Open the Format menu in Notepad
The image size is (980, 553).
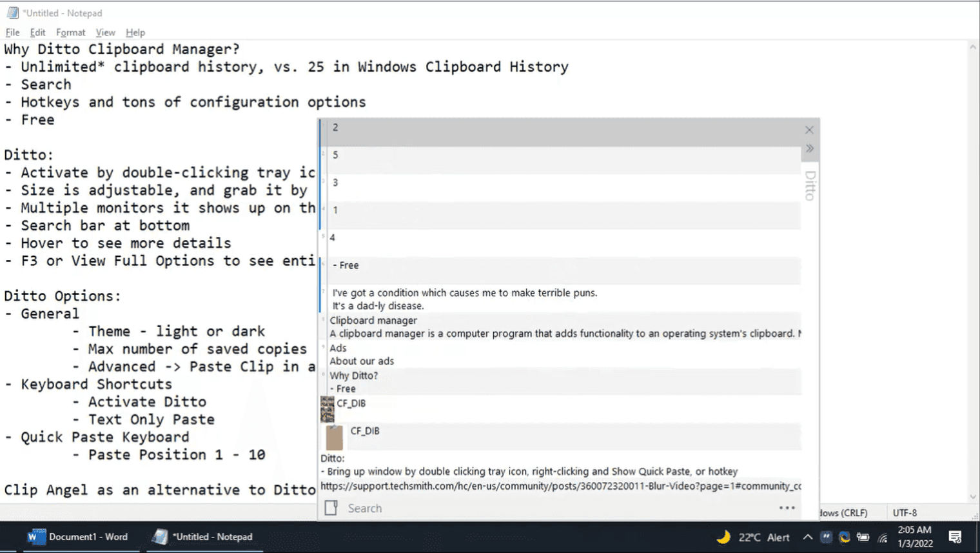tap(70, 32)
